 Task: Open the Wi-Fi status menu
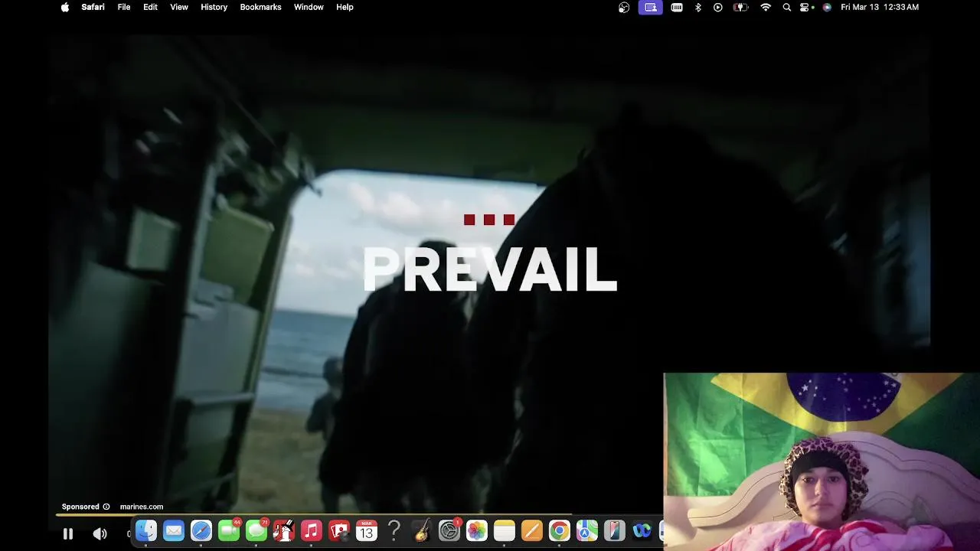[x=766, y=7]
